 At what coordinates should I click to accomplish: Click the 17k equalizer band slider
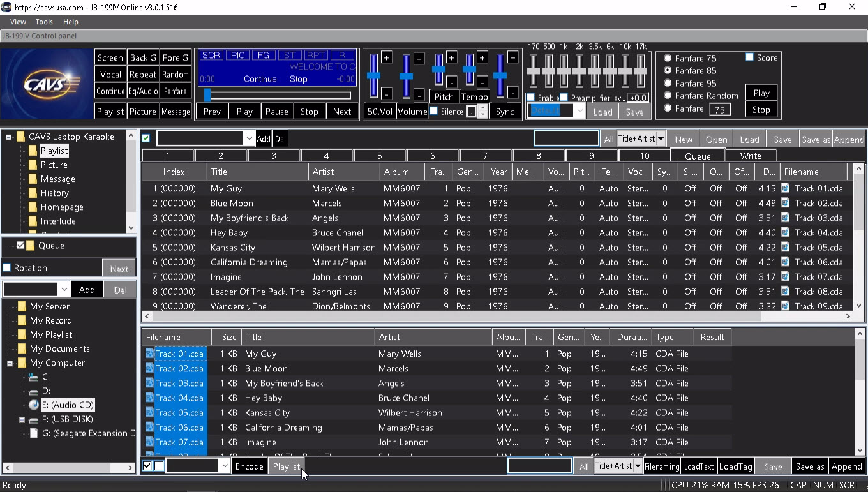[641, 71]
